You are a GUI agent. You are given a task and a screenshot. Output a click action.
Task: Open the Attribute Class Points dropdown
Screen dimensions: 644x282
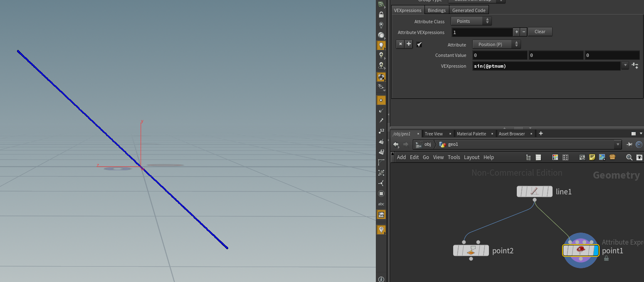pos(471,21)
